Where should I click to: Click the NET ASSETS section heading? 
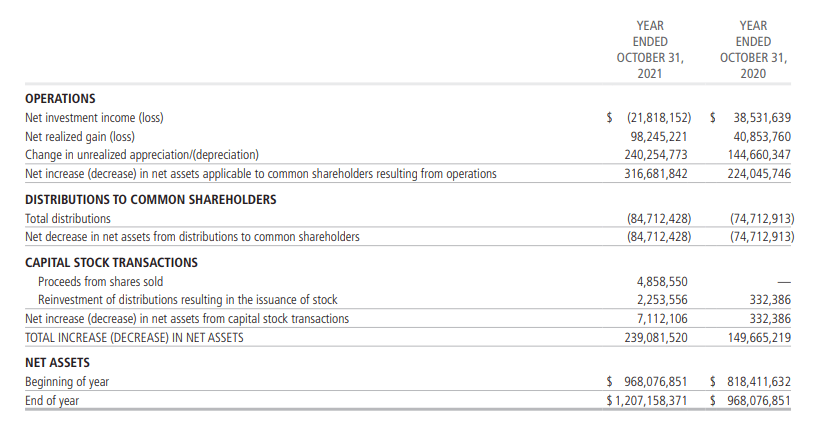pyautogui.click(x=57, y=363)
